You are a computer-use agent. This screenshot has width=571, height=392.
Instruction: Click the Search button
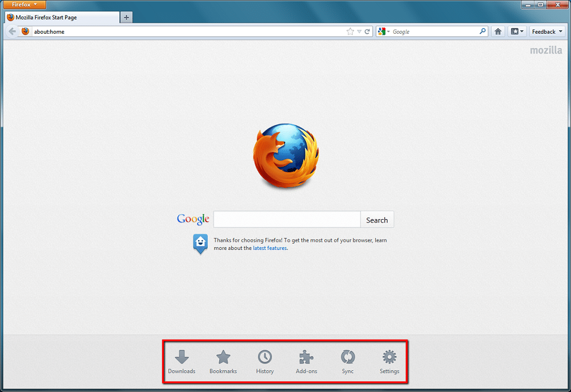(377, 220)
